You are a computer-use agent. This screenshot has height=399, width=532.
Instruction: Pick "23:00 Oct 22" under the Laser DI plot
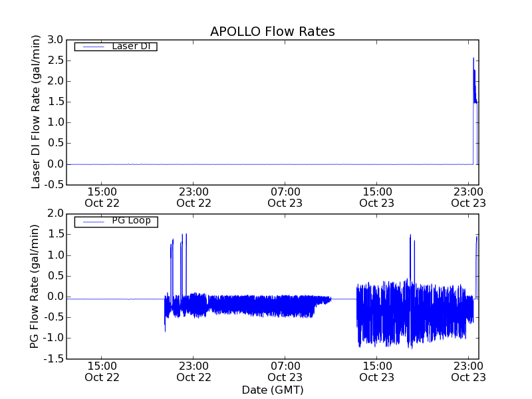(x=194, y=198)
